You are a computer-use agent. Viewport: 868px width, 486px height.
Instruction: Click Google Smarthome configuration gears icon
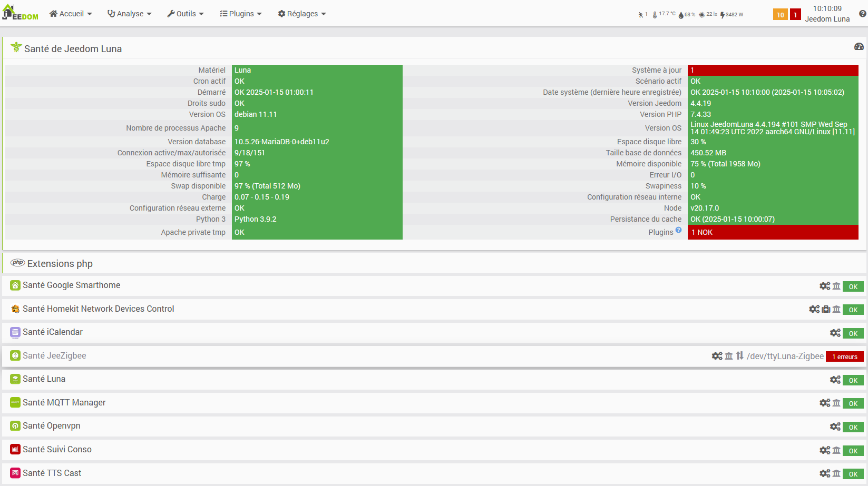coord(825,286)
